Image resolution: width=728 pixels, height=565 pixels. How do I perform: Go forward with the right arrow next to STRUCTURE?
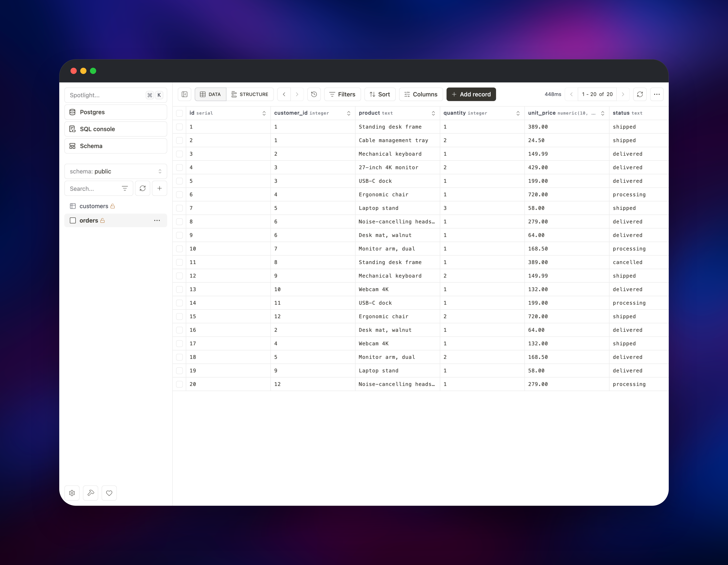tap(297, 94)
